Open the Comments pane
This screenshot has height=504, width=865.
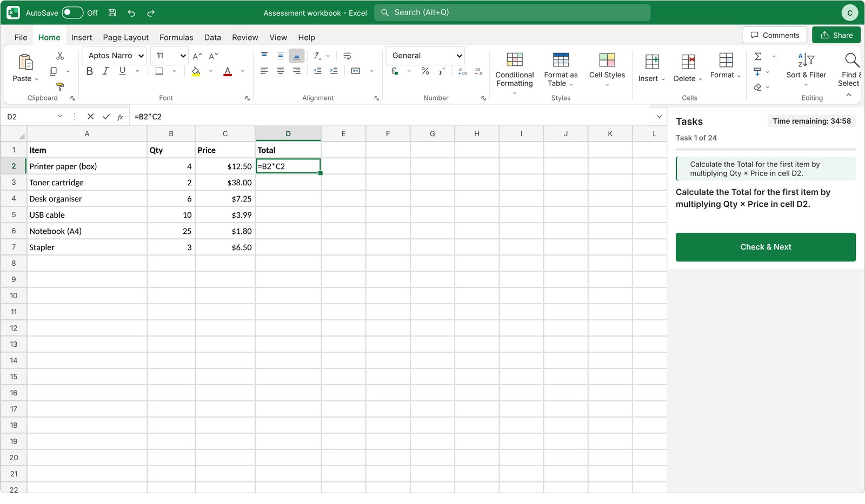point(774,35)
